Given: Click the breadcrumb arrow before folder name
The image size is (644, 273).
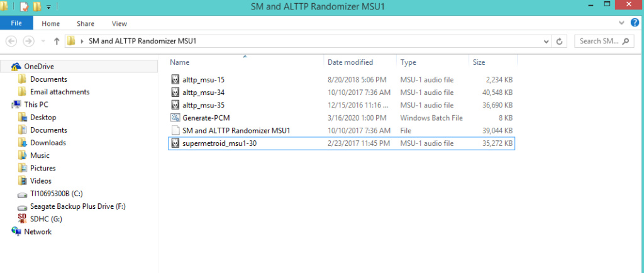Looking at the screenshot, I should point(82,42).
